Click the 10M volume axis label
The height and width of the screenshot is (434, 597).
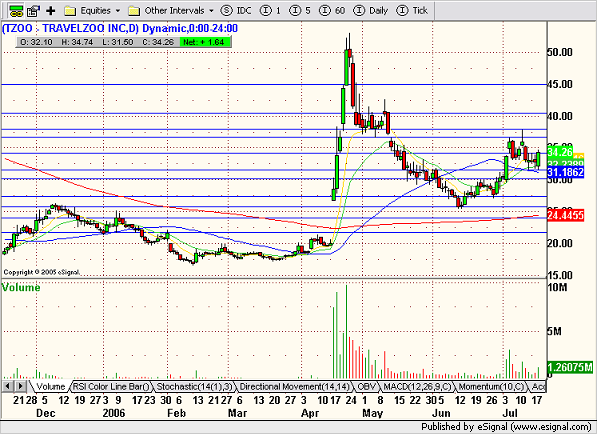[557, 287]
